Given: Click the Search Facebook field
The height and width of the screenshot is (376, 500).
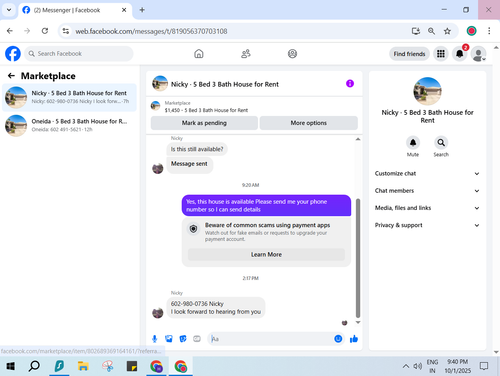Looking at the screenshot, I should point(79,54).
